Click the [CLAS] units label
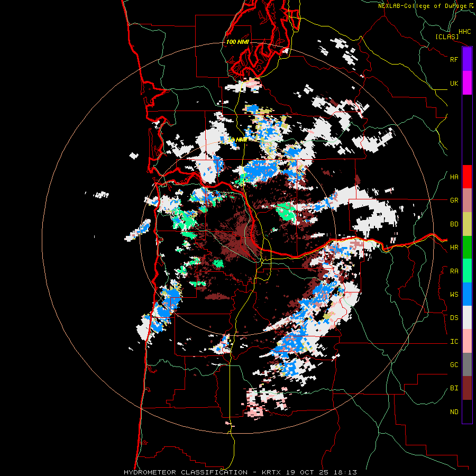 coord(447,37)
